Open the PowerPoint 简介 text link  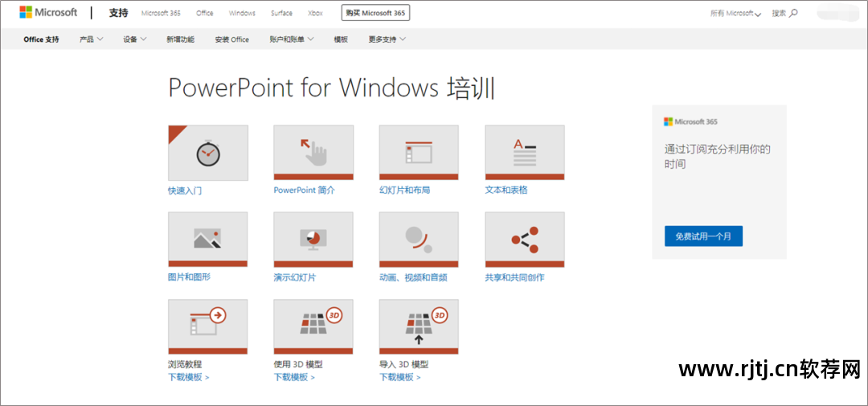304,190
